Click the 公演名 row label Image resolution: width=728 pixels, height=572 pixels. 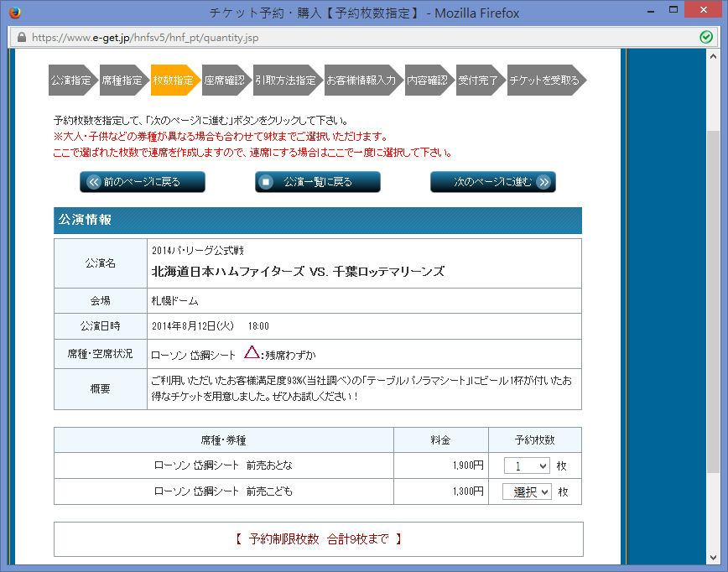(101, 263)
